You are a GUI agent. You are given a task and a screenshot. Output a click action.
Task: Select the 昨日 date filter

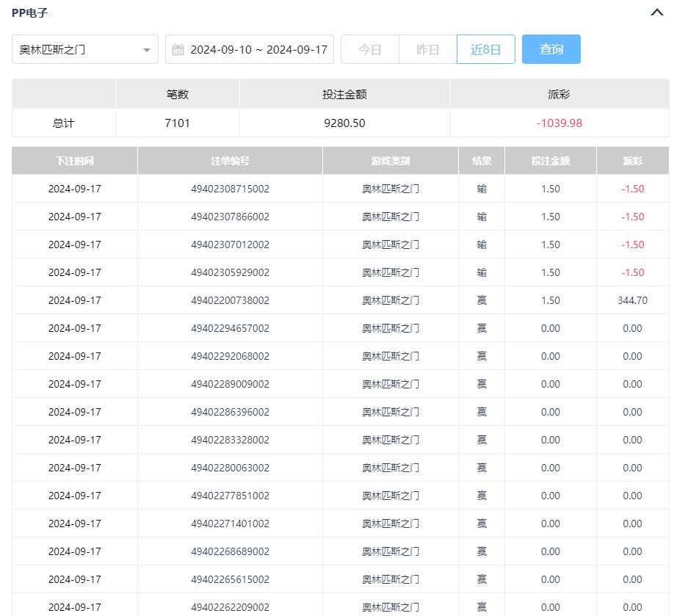coord(427,49)
